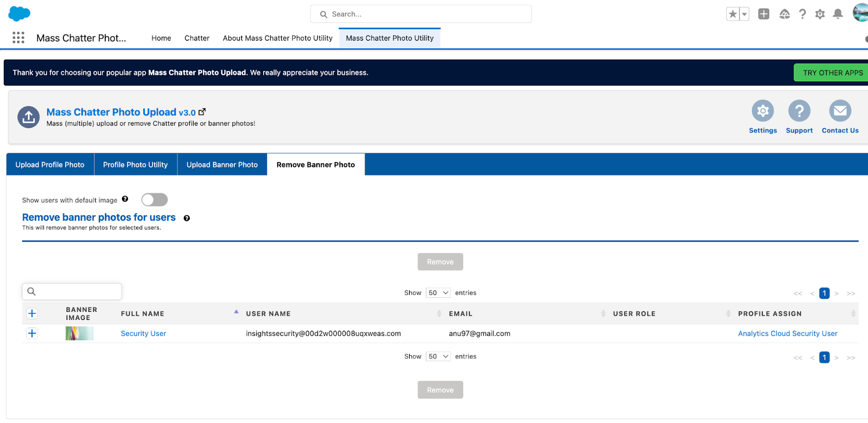Click the plus icon in table header row
Screen dimensions: 868x423
tap(32, 313)
